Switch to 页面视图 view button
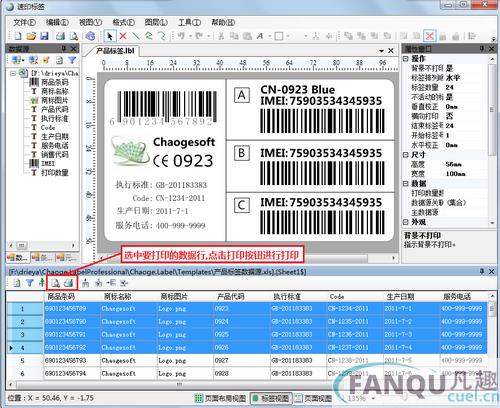 (313, 398)
